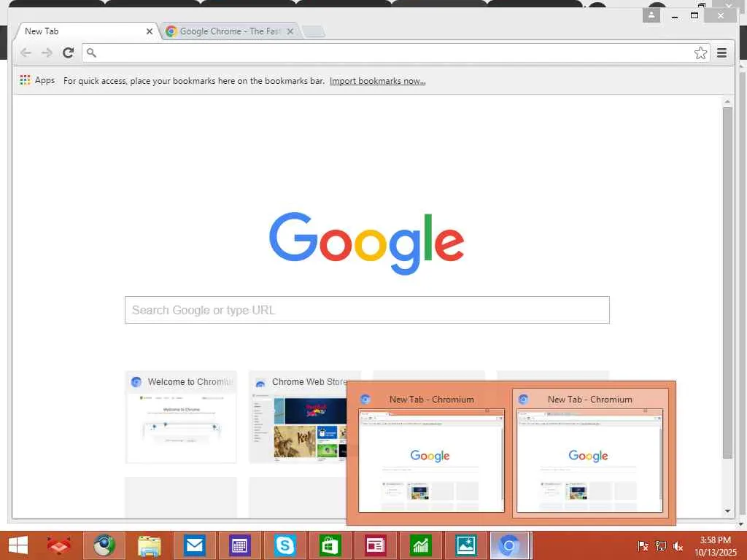
Task: Open the Welcome to Chromium thumbnail
Action: [x=181, y=416]
